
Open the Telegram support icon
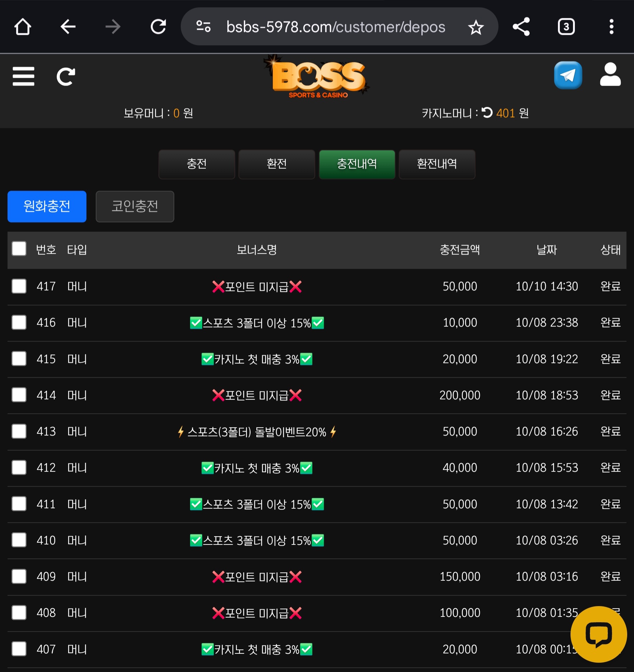pyautogui.click(x=568, y=75)
